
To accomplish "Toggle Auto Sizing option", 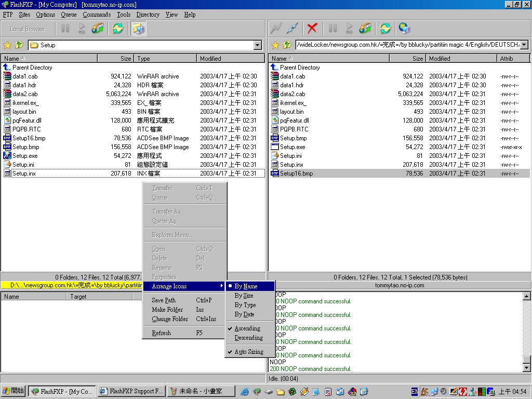I will (x=248, y=352).
